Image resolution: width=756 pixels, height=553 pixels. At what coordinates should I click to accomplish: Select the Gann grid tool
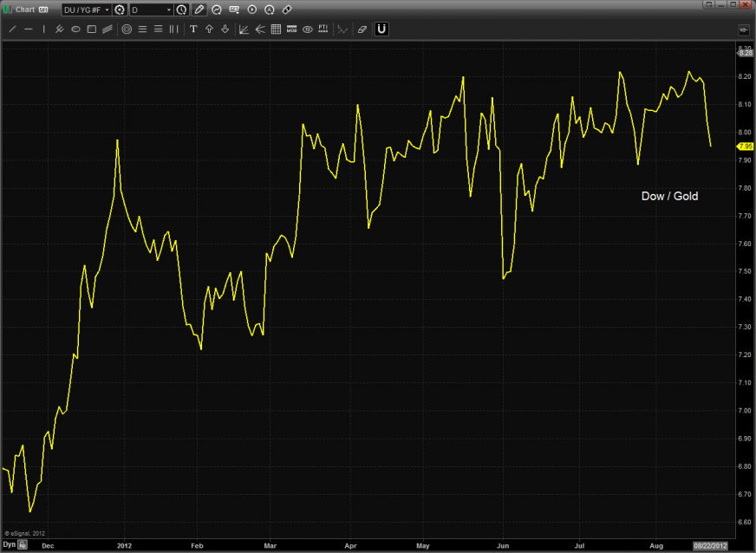point(276,29)
